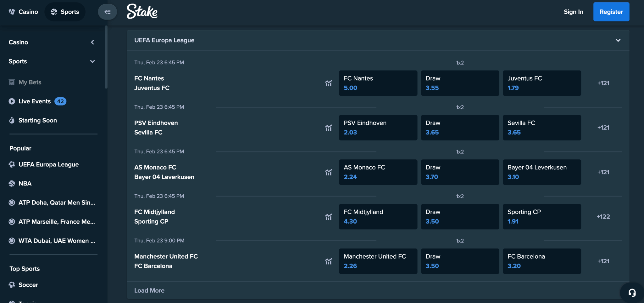Show +121 more markets for Monaco-Leverkusen

pos(603,172)
